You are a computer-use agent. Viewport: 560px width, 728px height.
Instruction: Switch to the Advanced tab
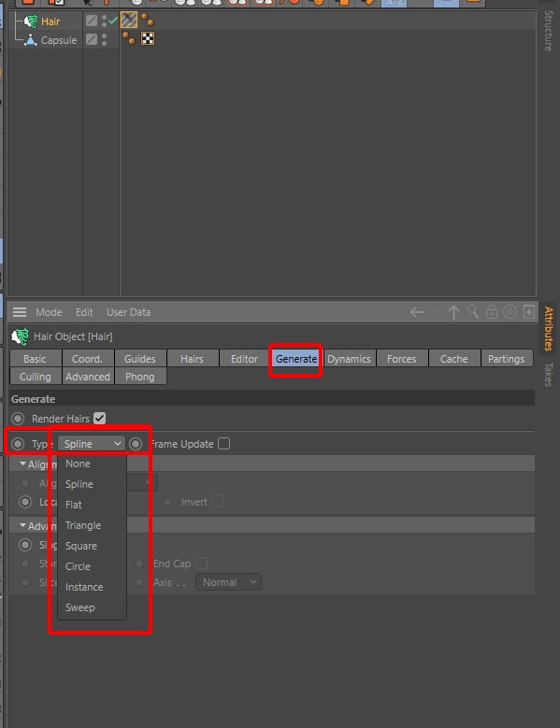87,377
